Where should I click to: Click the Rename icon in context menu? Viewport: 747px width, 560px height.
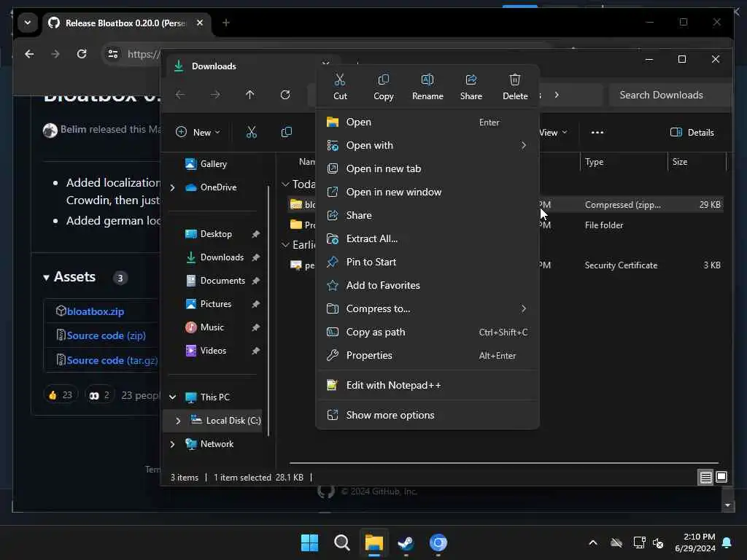click(427, 87)
